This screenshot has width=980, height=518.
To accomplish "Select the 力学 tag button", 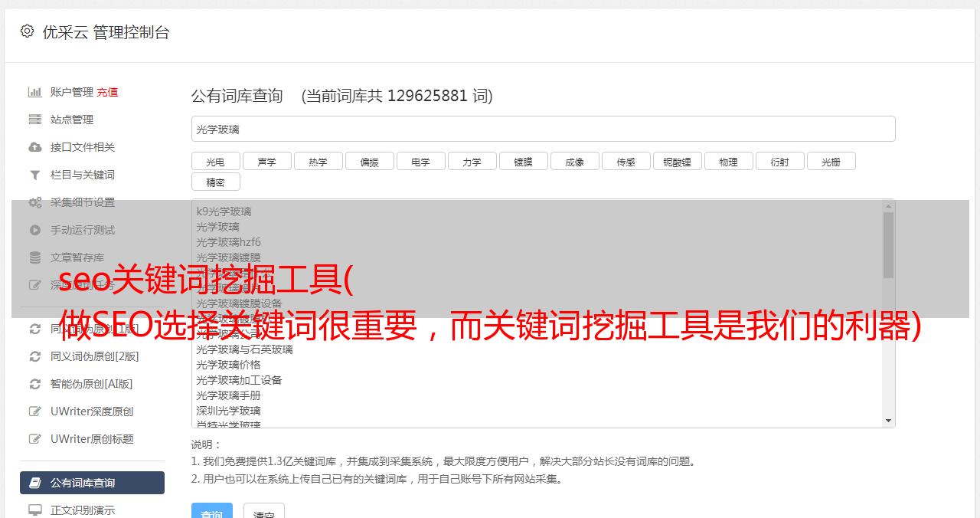I will coord(472,161).
